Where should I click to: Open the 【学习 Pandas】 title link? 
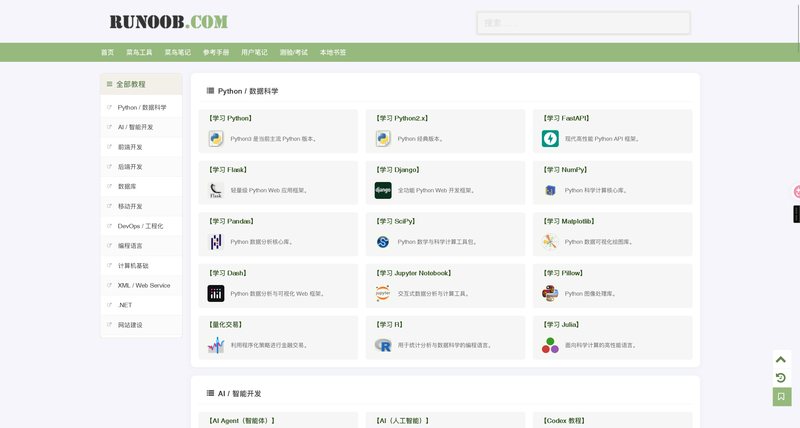point(231,221)
